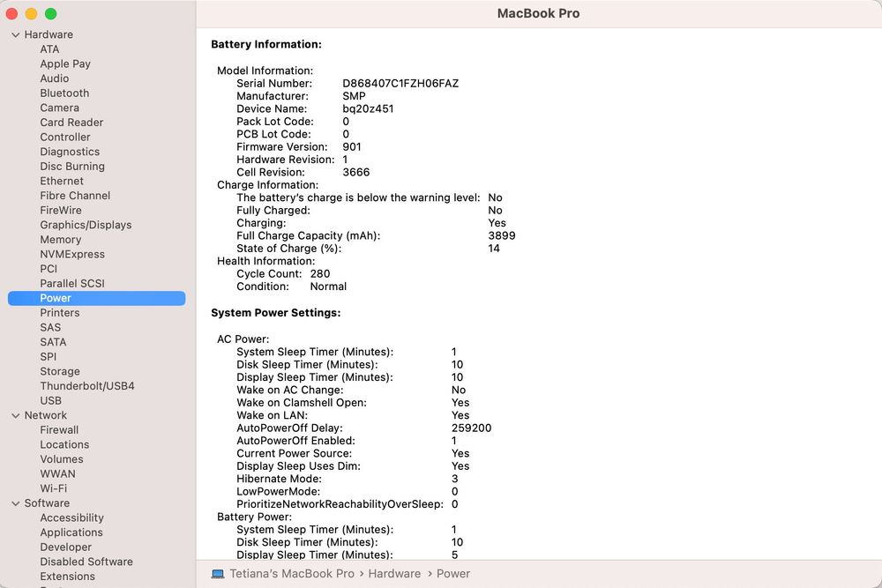
Task: Select Accessibility under Software
Action: click(72, 517)
